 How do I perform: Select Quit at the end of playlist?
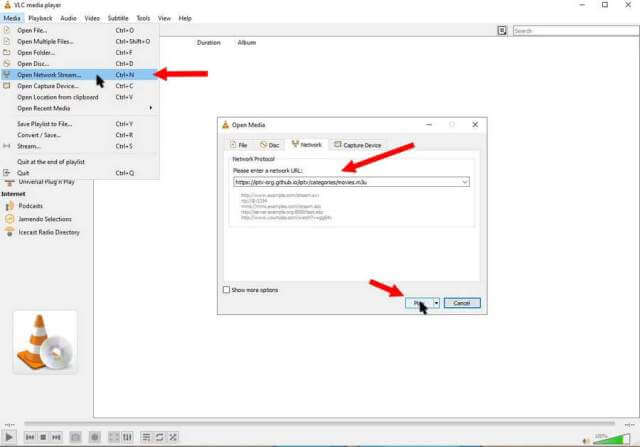coord(80,162)
